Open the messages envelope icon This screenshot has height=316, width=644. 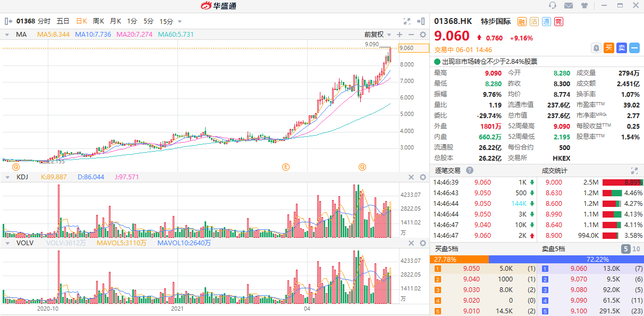coord(569,5)
